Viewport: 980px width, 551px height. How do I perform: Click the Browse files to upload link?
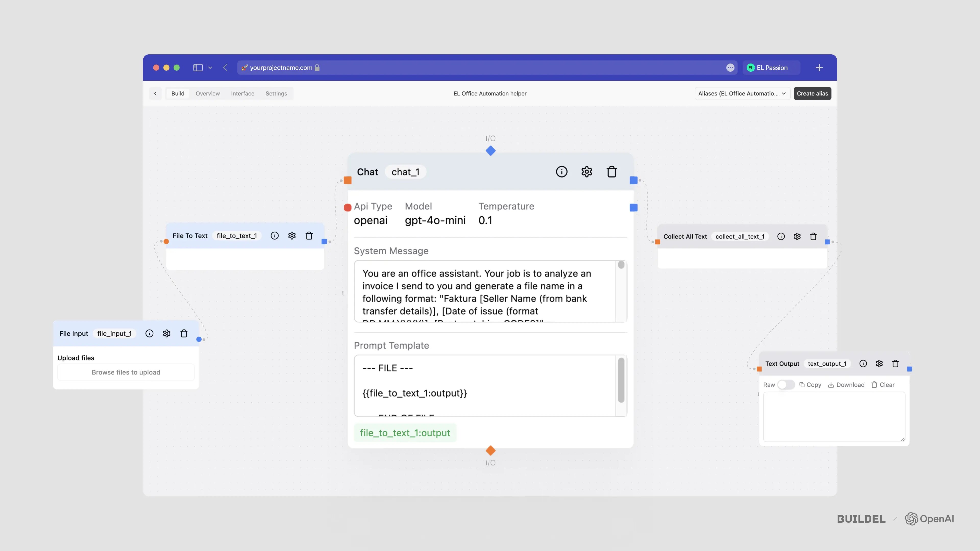126,372
